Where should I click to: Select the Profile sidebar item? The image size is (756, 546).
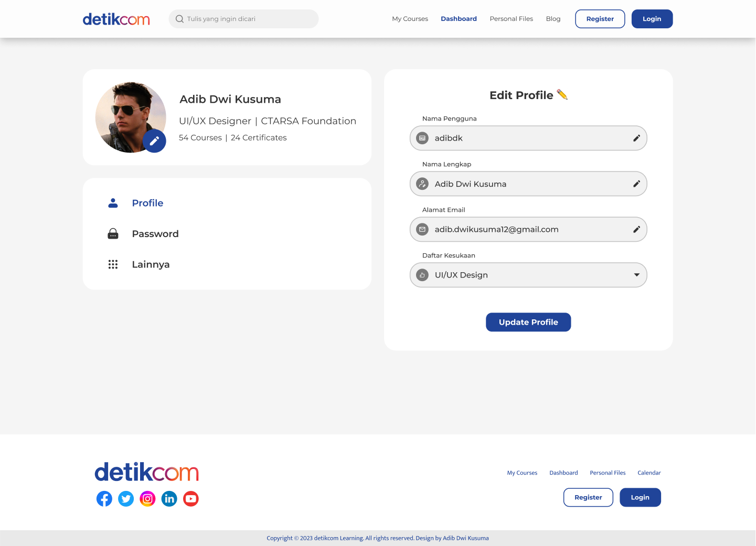click(x=147, y=203)
